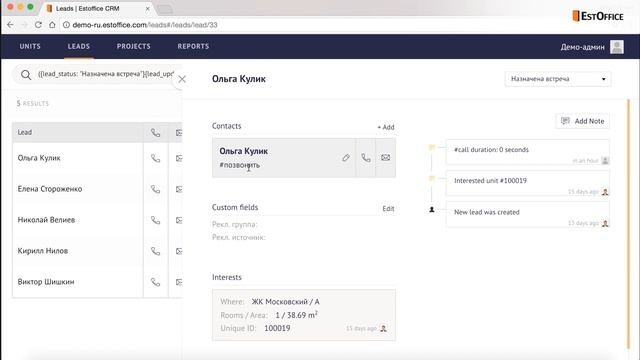The height and width of the screenshot is (360, 640).
Task: Open the Демо-админ user avatar
Action: point(617,47)
